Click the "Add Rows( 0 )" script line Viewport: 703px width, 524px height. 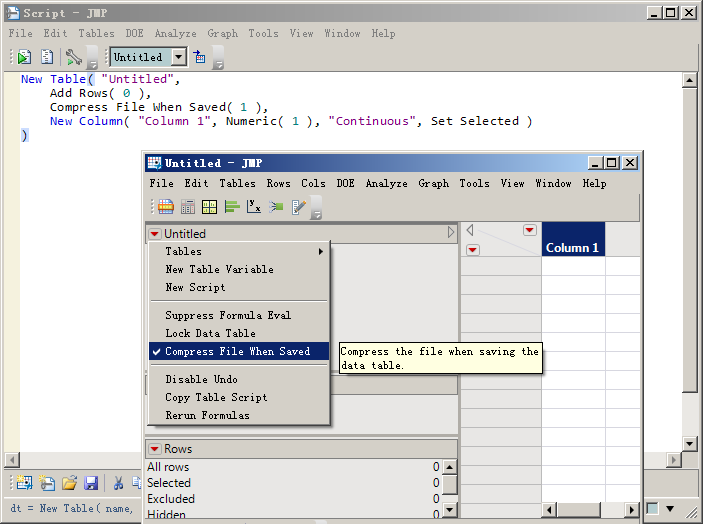click(x=100, y=93)
